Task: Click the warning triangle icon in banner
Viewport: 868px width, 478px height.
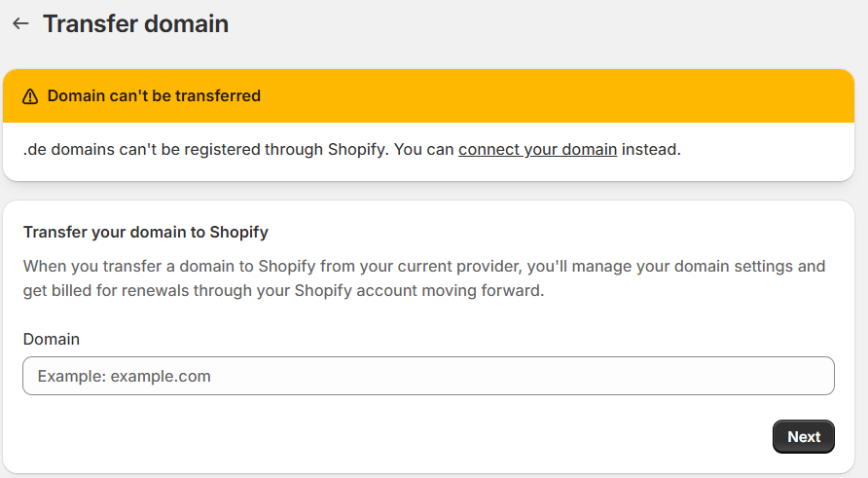Action: (x=29, y=96)
